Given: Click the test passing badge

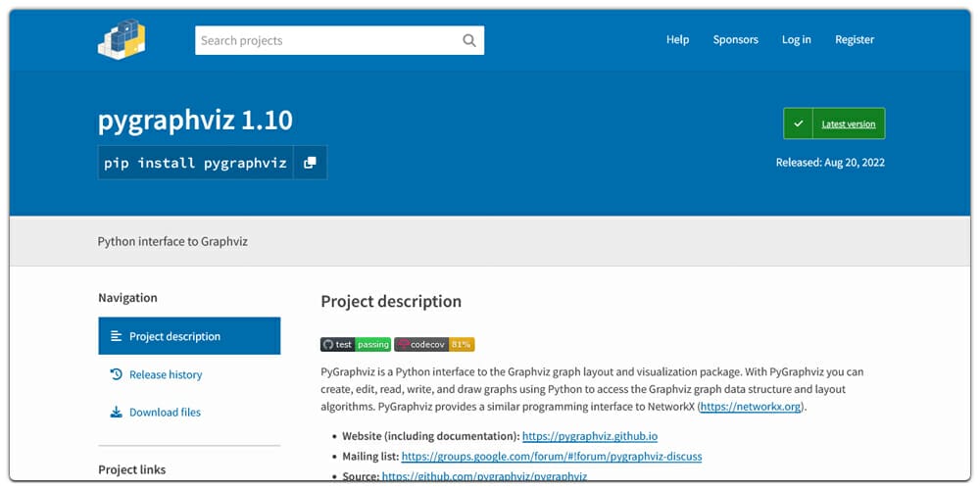Looking at the screenshot, I should 355,345.
